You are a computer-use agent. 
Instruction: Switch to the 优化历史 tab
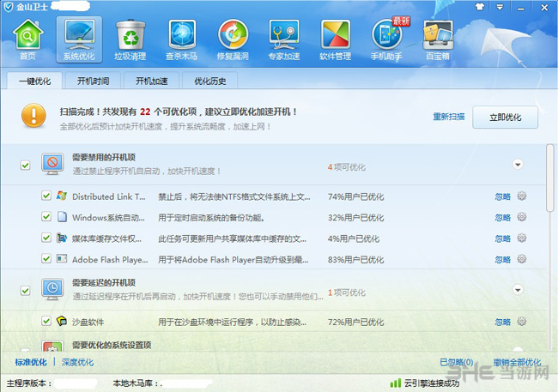[x=209, y=81]
